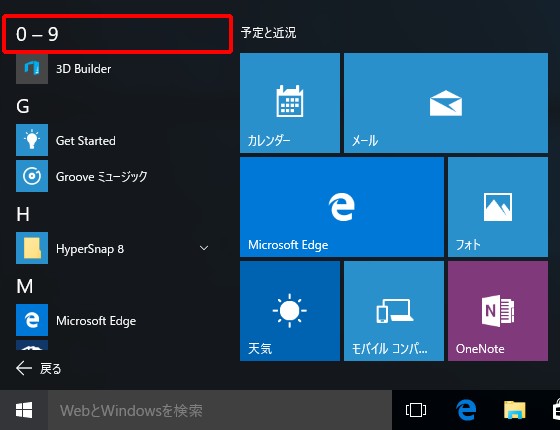Screen dimensions: 560x430
Task: Open the フォト photos tile
Action: click(x=498, y=207)
